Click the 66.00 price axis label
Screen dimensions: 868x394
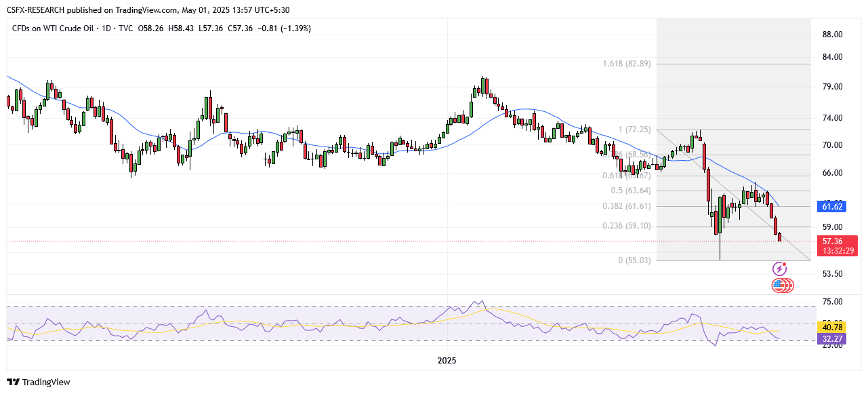(x=832, y=173)
